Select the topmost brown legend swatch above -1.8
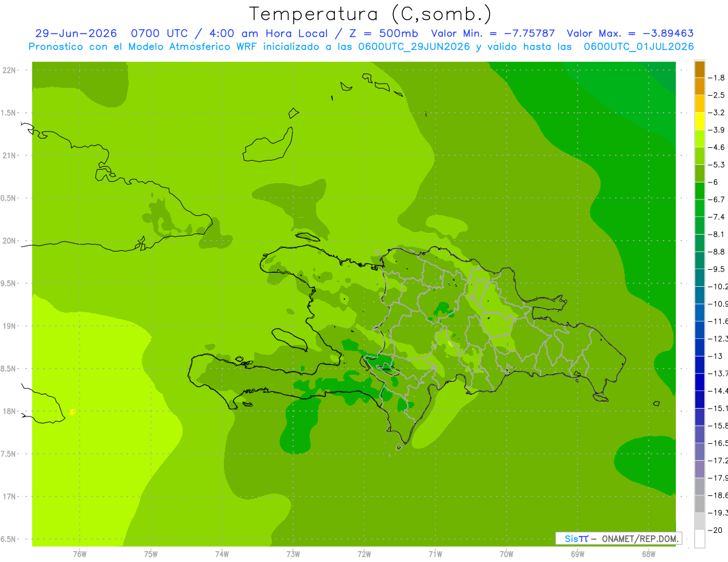This screenshot has height=562, width=728. (699, 69)
